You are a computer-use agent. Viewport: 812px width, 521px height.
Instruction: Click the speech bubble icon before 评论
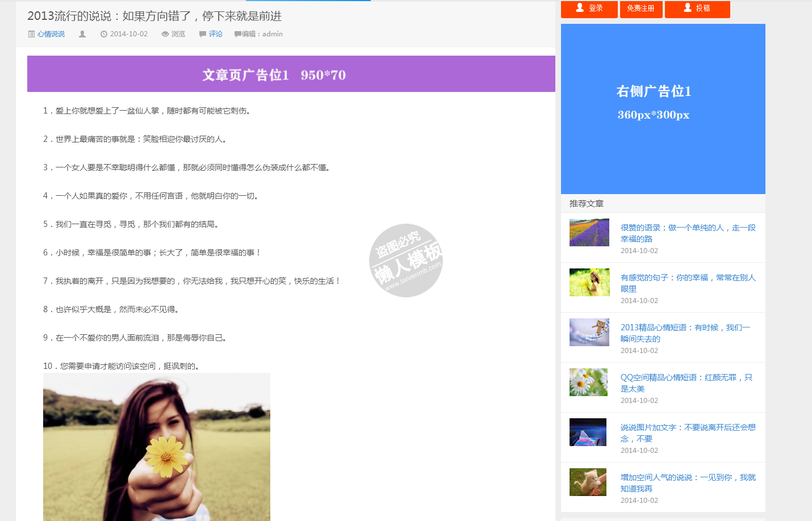[x=203, y=34]
